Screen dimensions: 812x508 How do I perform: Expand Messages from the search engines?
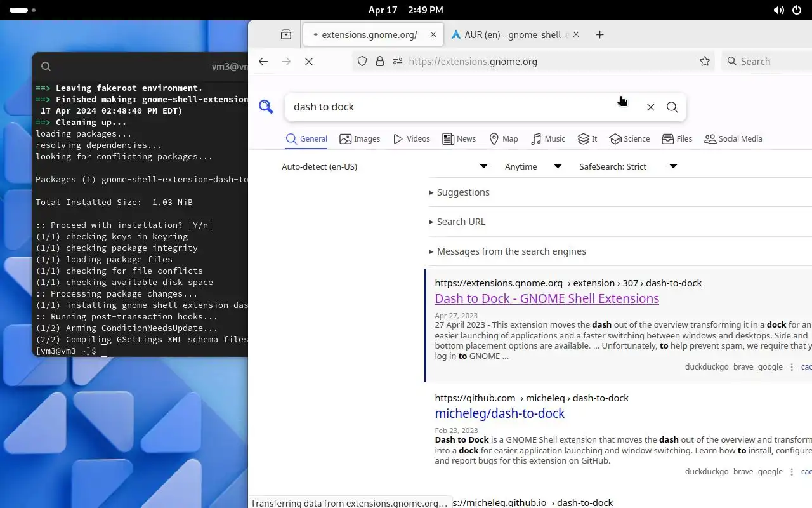(x=507, y=251)
